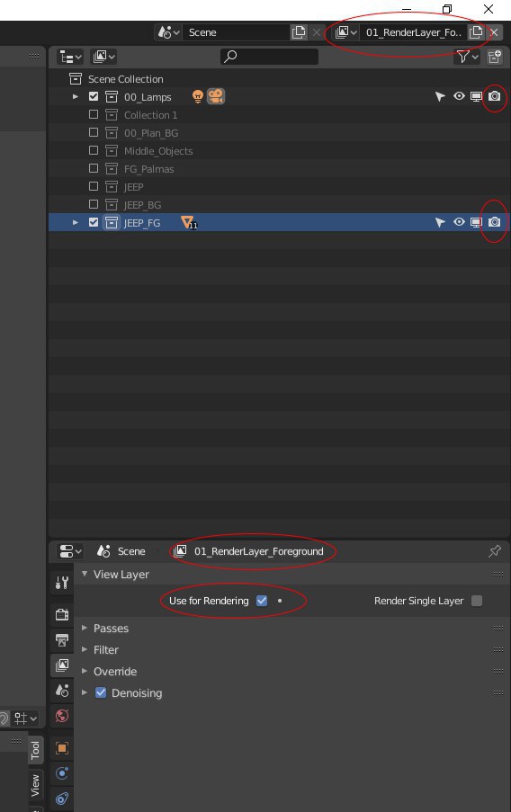Screen dimensions: 511x812
Task: Switch to the View sidebar tab
Action: 35,786
